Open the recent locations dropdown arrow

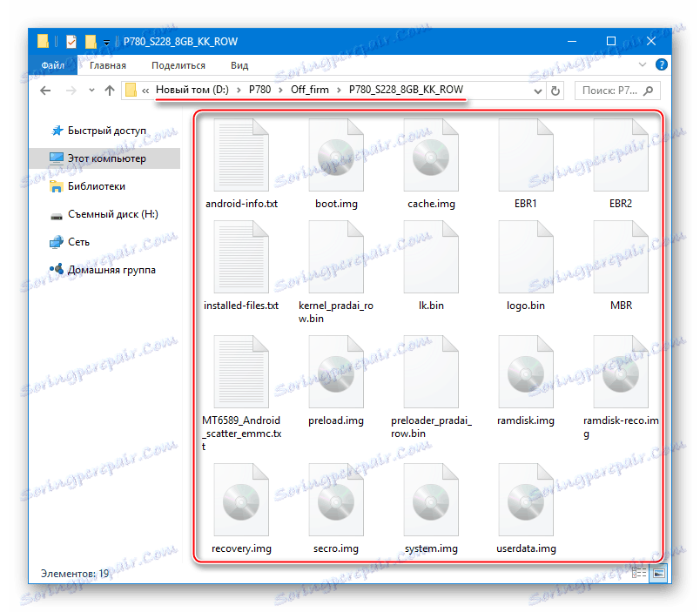point(91,91)
